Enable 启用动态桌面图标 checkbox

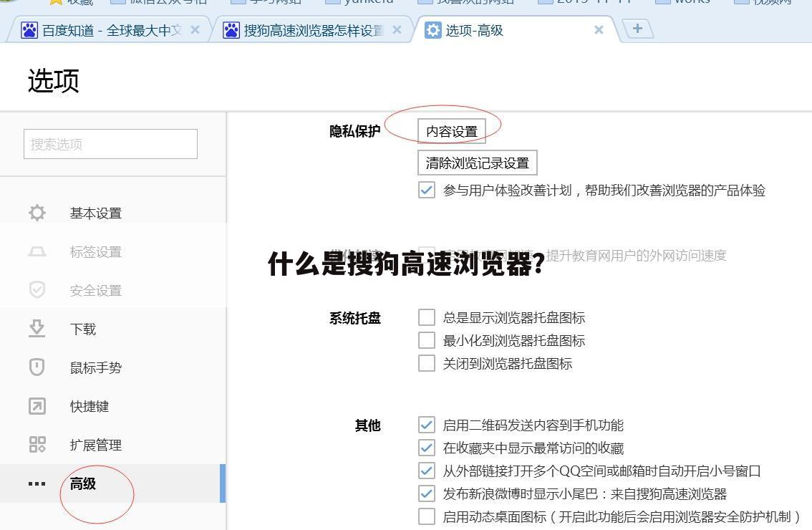(427, 516)
